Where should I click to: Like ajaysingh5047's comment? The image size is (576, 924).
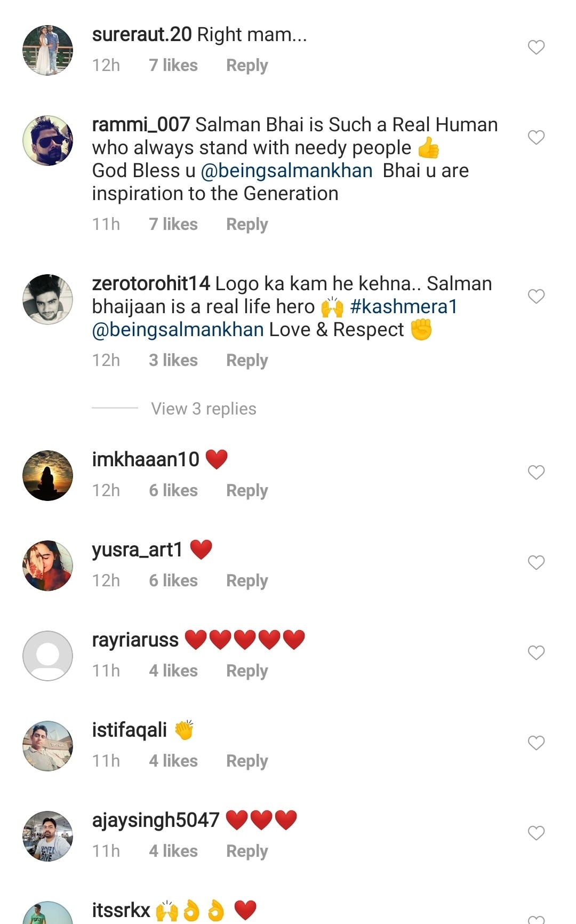pyautogui.click(x=536, y=833)
